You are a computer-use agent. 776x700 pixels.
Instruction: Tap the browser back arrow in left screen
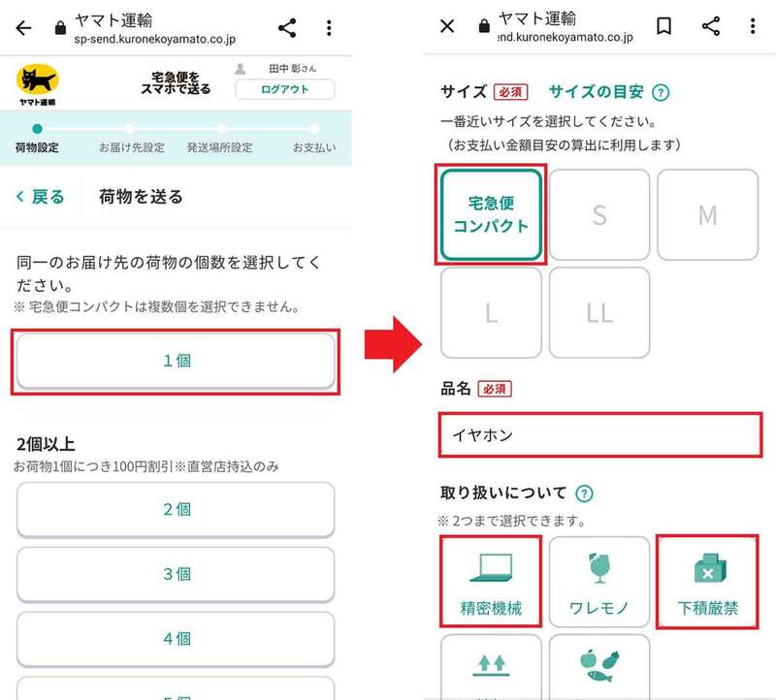23,28
